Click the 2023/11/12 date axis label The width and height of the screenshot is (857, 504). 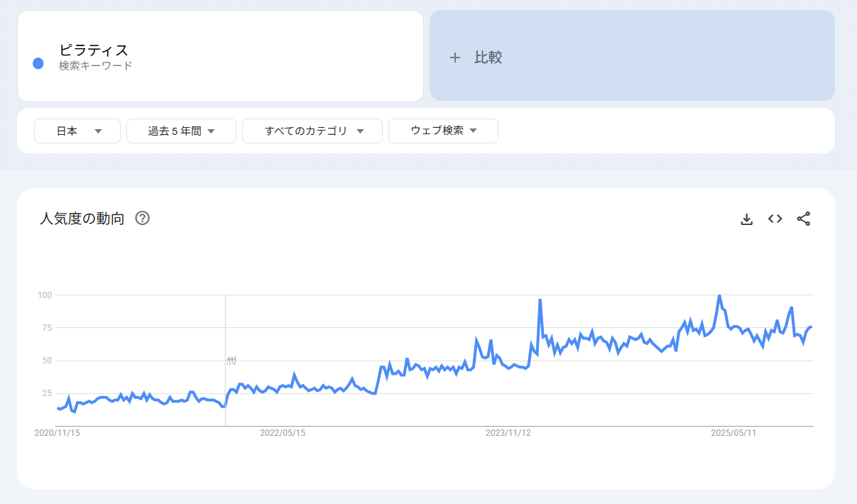[508, 432]
